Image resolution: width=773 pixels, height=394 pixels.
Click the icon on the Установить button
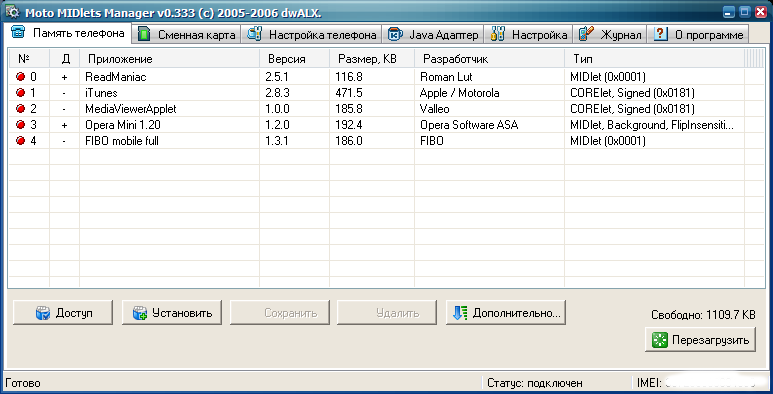(140, 313)
